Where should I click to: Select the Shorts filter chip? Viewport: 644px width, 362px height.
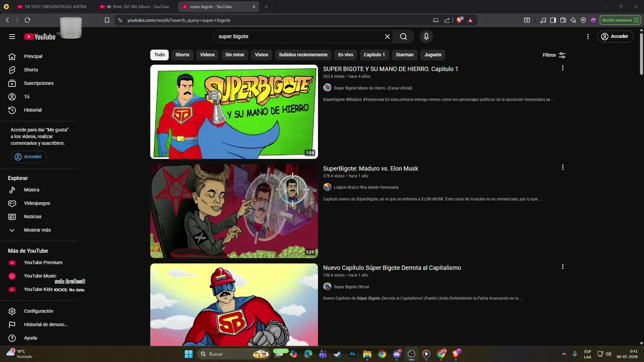[182, 55]
